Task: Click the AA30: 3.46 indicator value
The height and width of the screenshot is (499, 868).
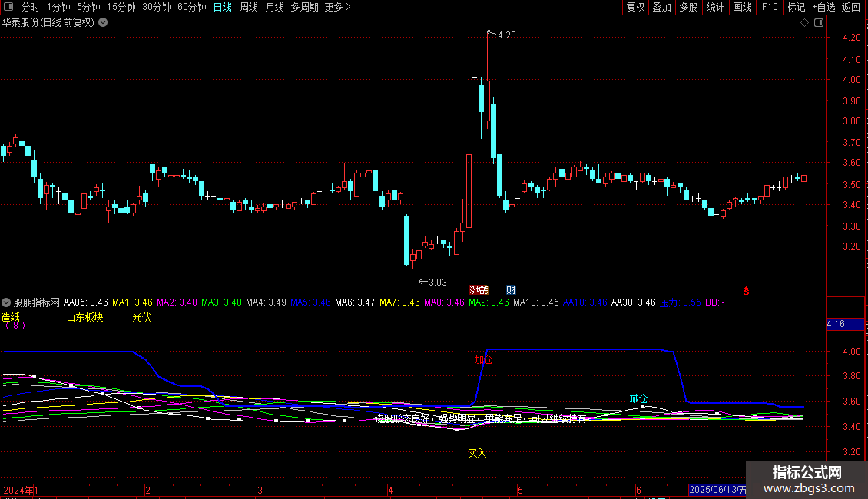Action: point(633,302)
